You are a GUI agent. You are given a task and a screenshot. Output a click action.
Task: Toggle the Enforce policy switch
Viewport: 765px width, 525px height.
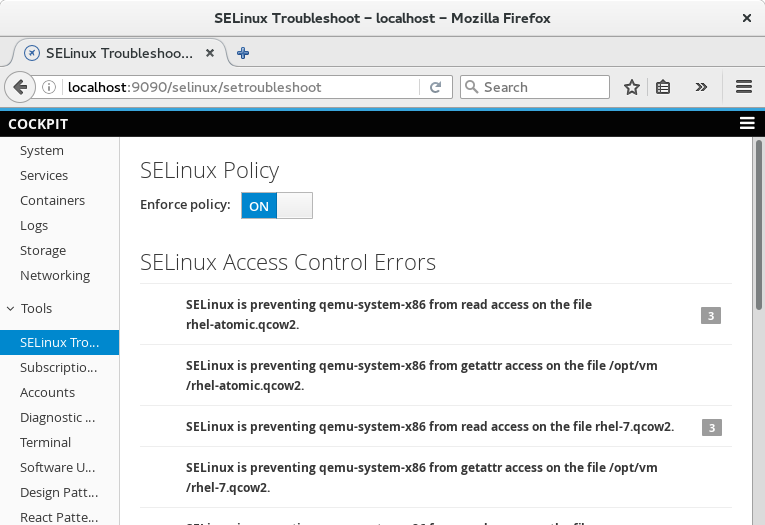(x=277, y=206)
